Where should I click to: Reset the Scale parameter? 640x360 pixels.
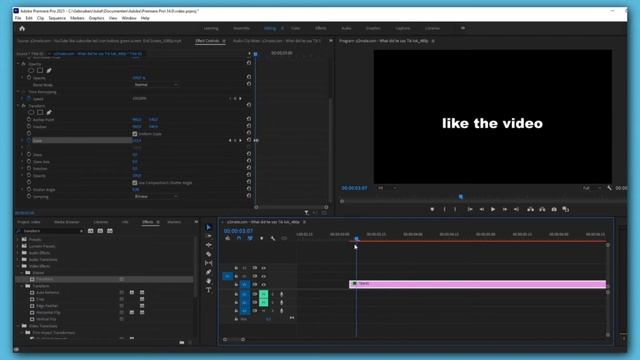coord(249,140)
